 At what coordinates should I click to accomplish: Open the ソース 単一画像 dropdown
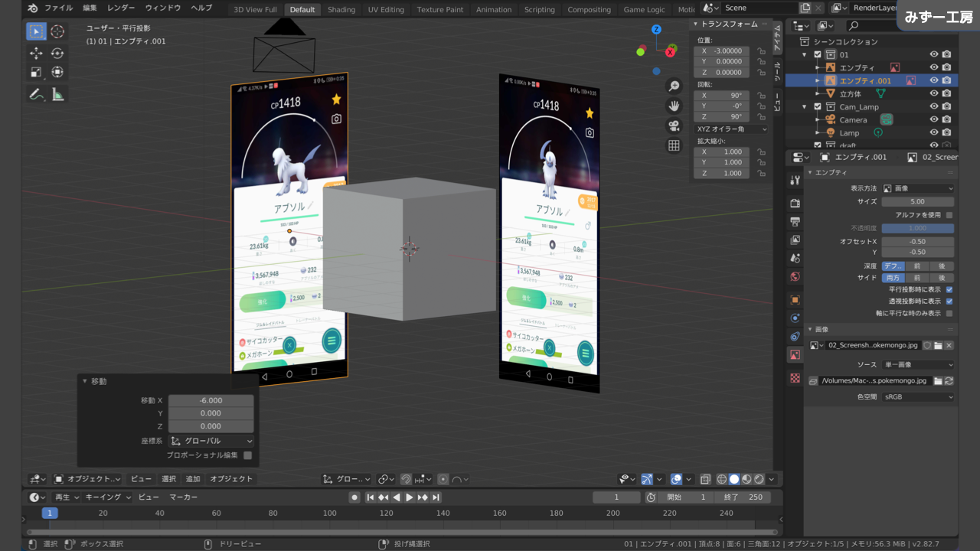tap(918, 365)
